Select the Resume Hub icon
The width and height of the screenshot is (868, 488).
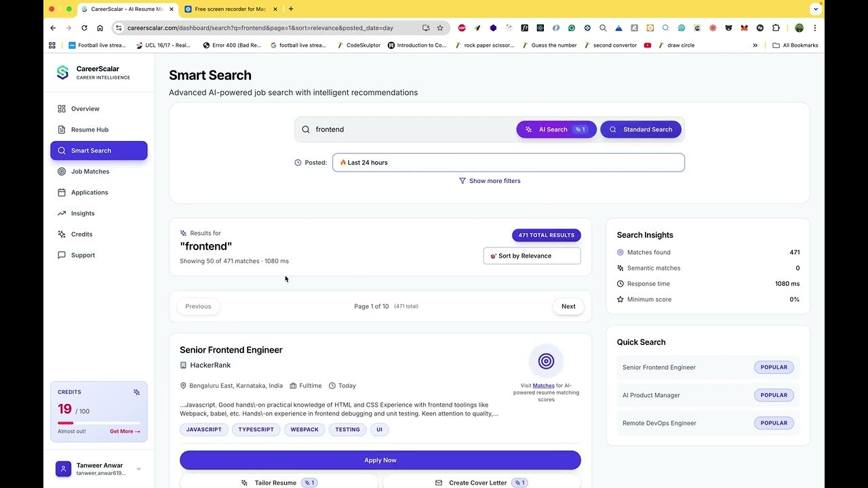click(62, 129)
